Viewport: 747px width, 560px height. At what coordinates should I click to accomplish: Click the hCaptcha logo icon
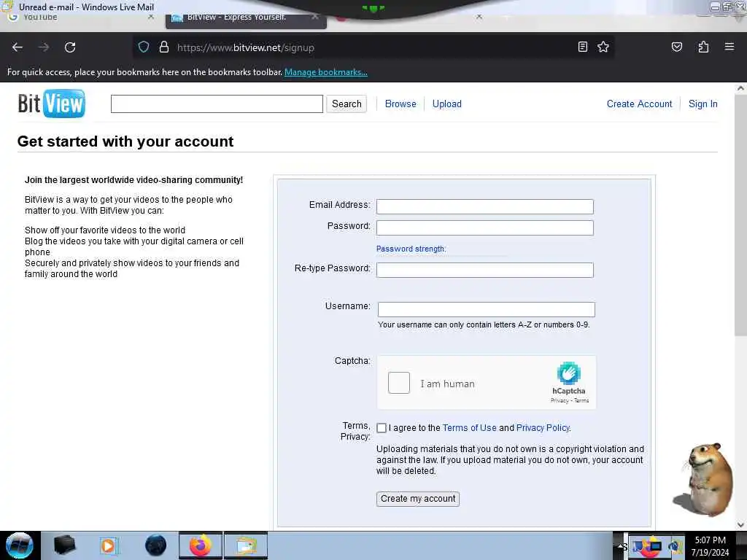pyautogui.click(x=568, y=374)
